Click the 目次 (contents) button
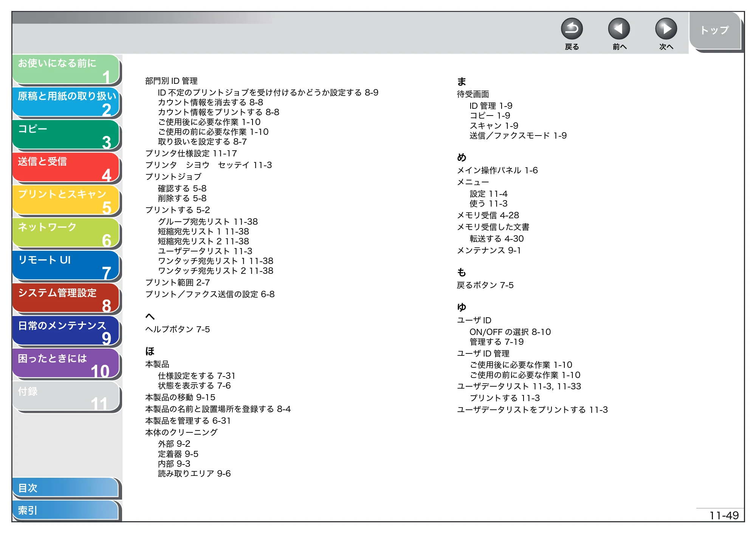 tap(65, 488)
